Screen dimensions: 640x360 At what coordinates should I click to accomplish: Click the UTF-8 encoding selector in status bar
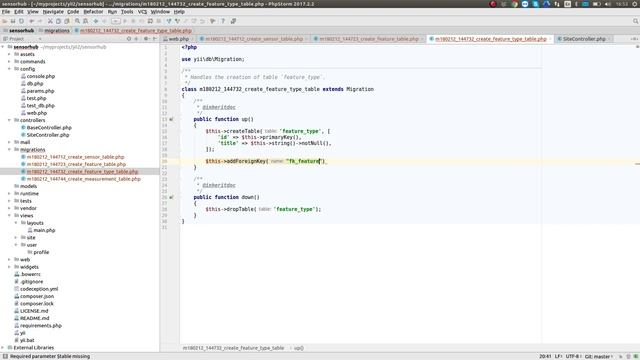click(573, 356)
